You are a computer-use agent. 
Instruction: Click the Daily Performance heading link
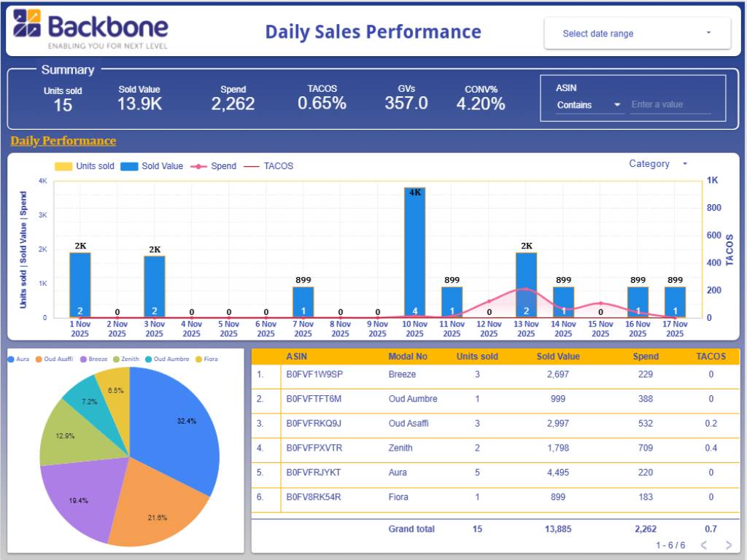pyautogui.click(x=63, y=141)
